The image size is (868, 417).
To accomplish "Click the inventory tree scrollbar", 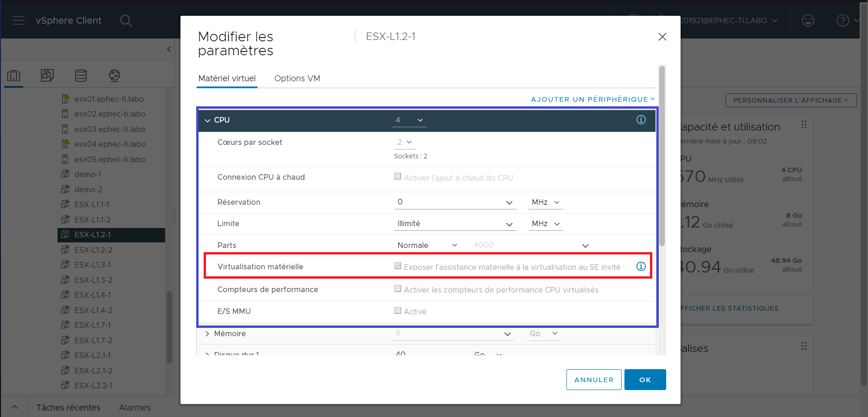I will pos(169,327).
